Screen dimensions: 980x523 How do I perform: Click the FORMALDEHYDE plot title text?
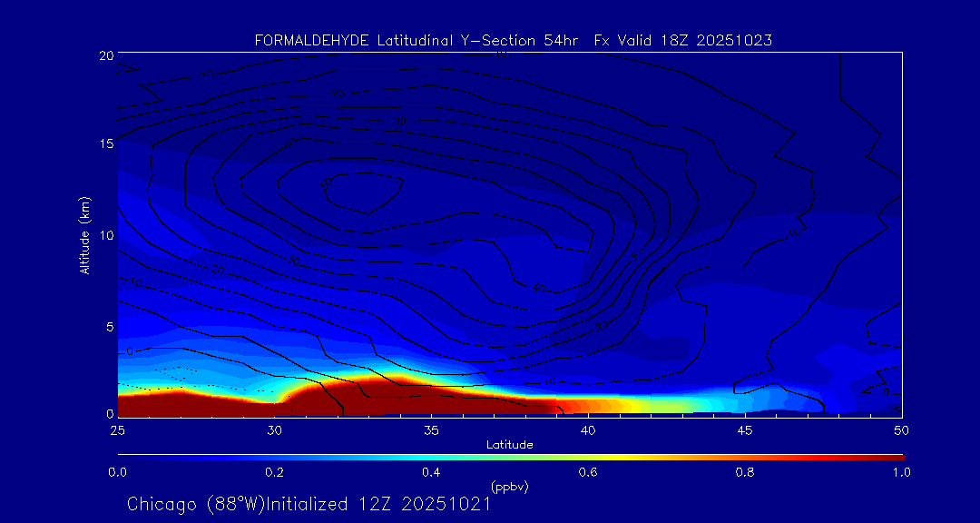pyautogui.click(x=513, y=41)
